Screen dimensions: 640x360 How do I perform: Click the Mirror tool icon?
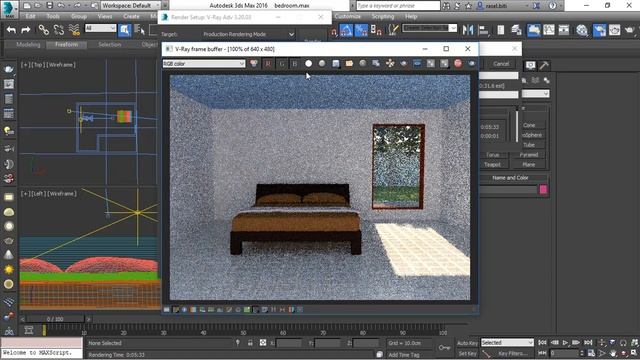468,30
